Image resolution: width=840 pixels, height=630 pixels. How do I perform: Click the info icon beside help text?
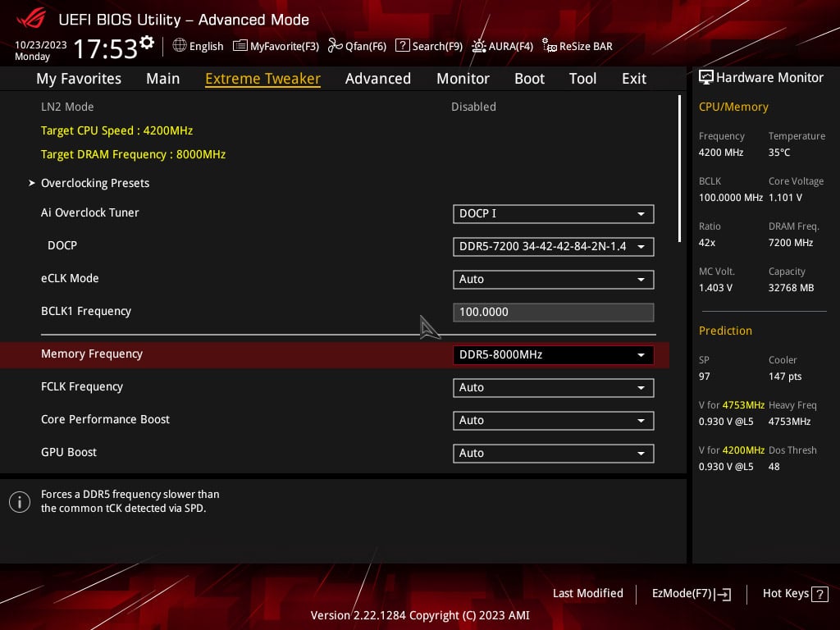coord(20,502)
